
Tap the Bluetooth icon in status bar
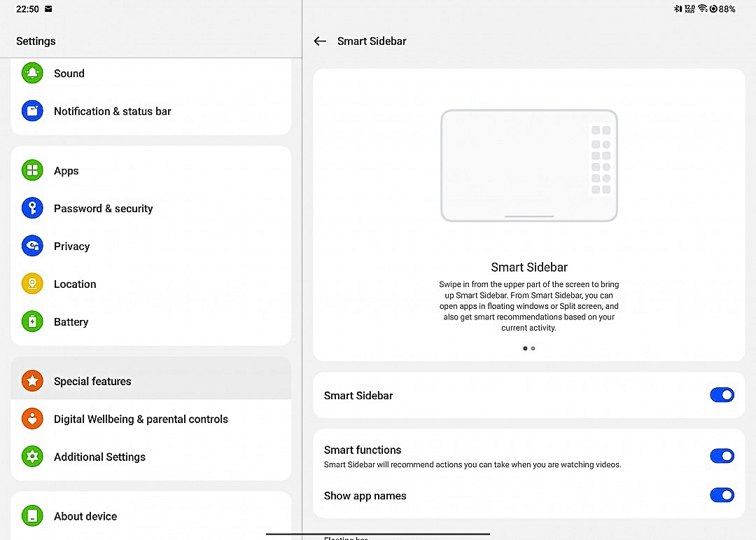point(678,8)
